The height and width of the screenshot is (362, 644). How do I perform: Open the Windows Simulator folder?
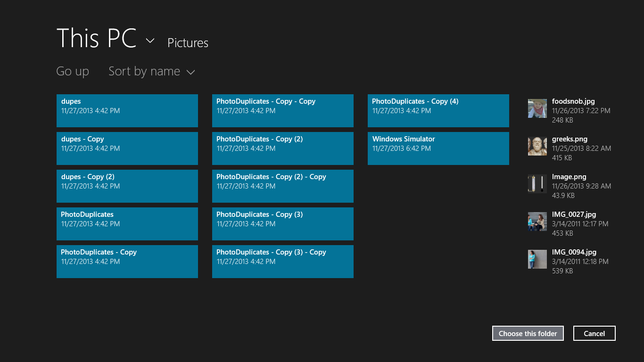point(438,148)
